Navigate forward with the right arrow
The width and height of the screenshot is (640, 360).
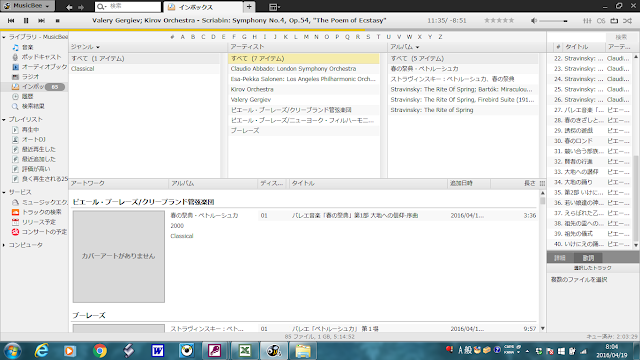coord(81,7)
